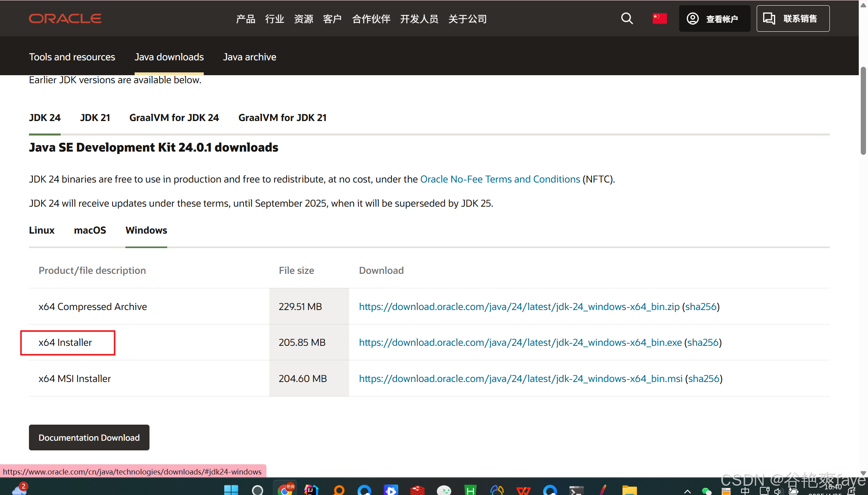Open the 开发人员 navigation menu
The image size is (868, 495).
(419, 19)
